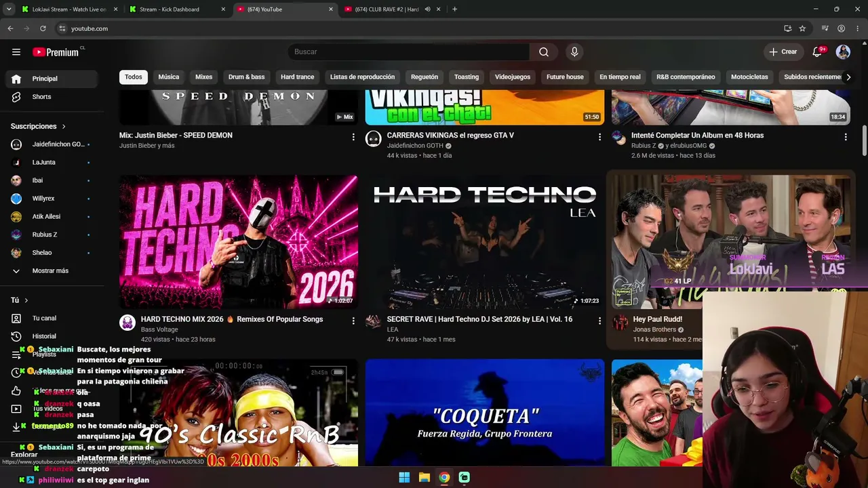Screen dimensions: 868x488
Task: Mute the CLUB RAVE #2 tab audio
Action: [427, 9]
